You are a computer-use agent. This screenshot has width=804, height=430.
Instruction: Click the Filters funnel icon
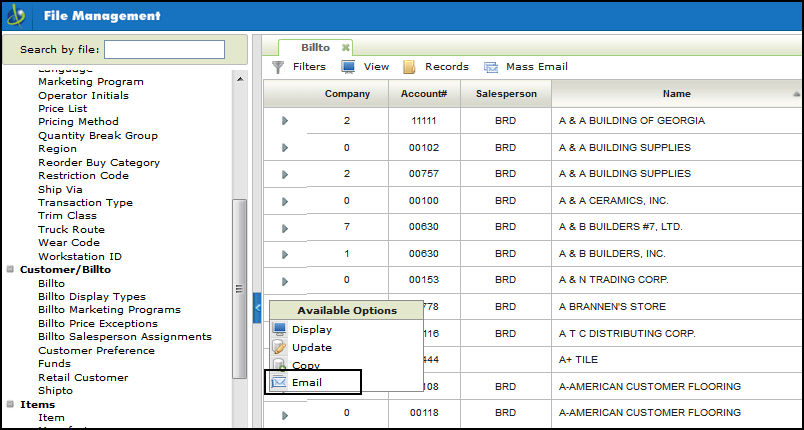click(x=278, y=67)
